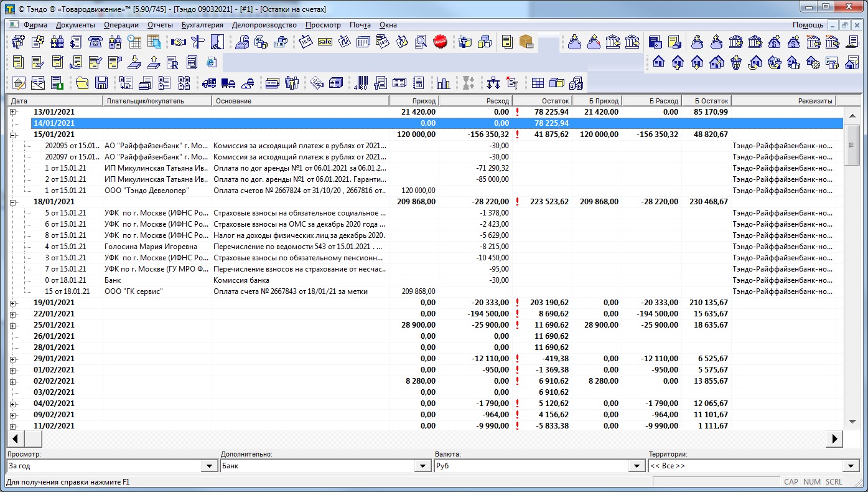Collapse the 15/01/2021 date group
This screenshot has height=492, width=868.
(13, 135)
